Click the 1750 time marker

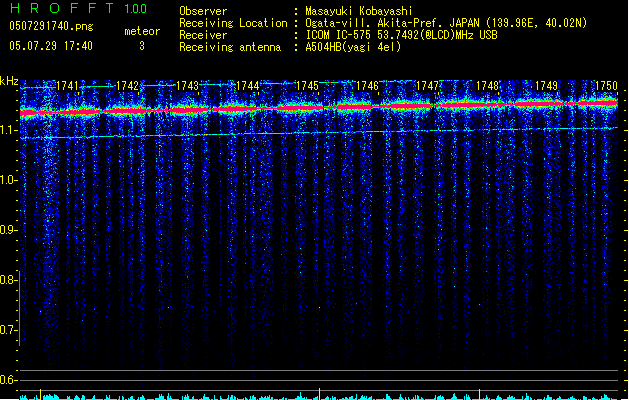tap(606, 86)
